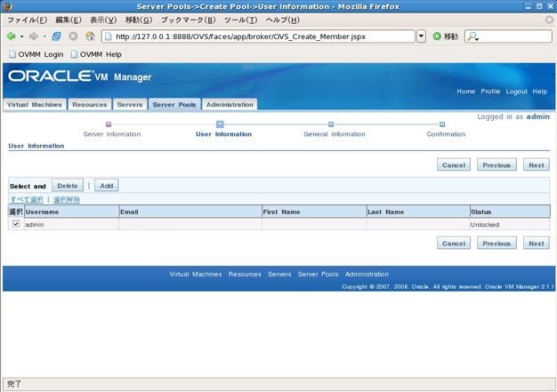Open the OVMM Login bookmark
Screen dimensions: 557x392
coord(36,54)
